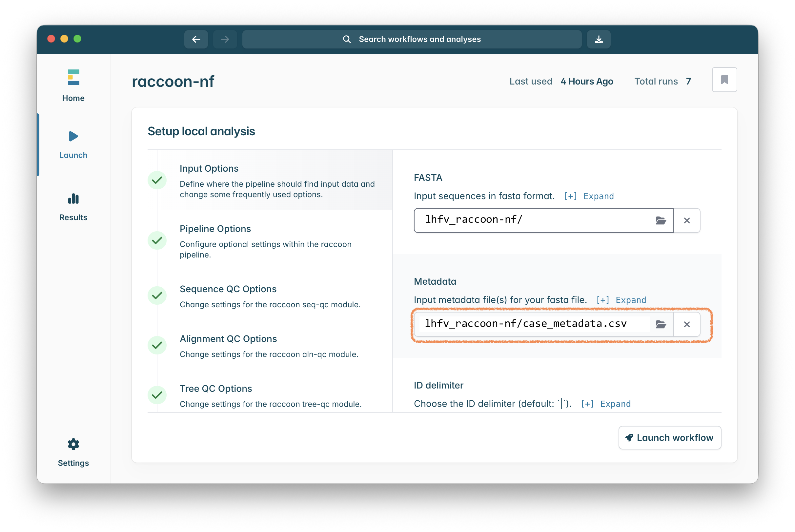Browse folder for FASTA input
795x532 pixels.
[660, 220]
